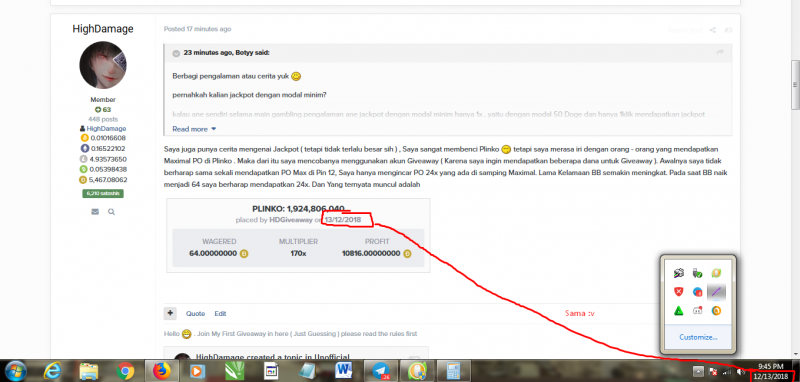800x382 pixels.
Task: Click the page's vertical scrollbar thumb
Action: 795,84
